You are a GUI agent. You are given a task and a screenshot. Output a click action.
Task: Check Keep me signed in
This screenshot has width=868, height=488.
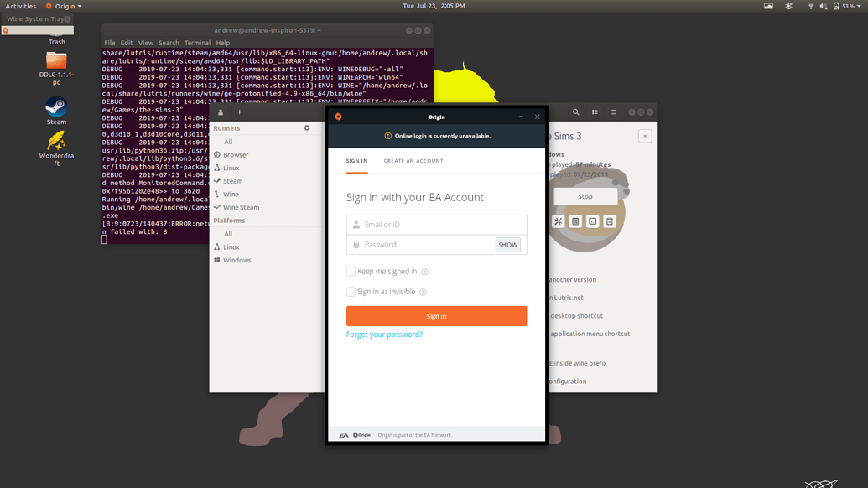pyautogui.click(x=351, y=271)
